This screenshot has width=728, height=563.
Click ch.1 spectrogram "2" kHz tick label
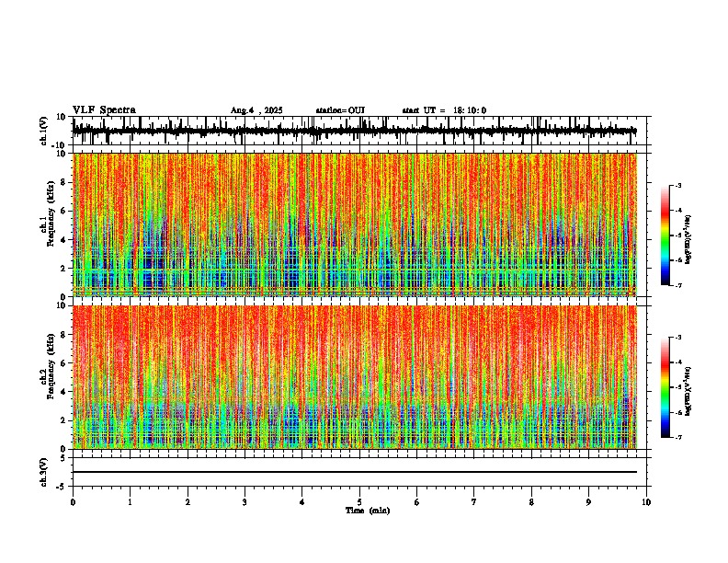tap(63, 268)
